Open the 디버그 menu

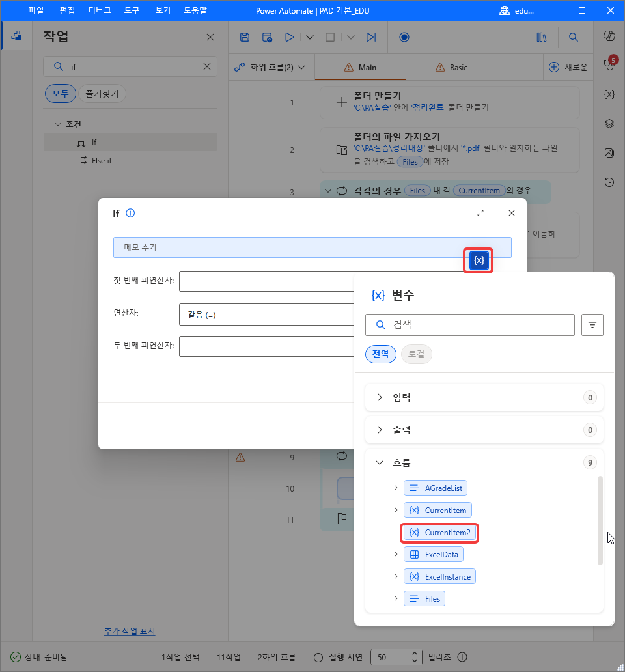tap(100, 10)
